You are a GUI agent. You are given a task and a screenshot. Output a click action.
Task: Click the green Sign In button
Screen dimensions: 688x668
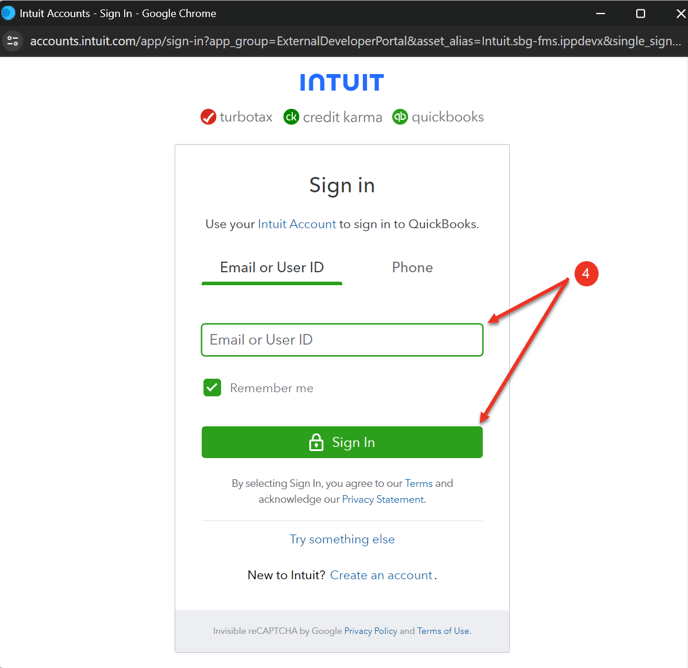tap(342, 442)
